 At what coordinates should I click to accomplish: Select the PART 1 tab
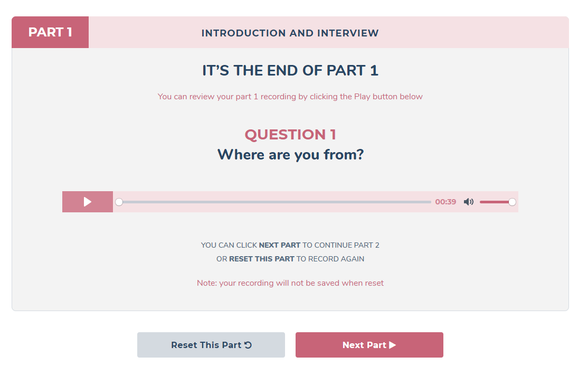[x=50, y=32]
